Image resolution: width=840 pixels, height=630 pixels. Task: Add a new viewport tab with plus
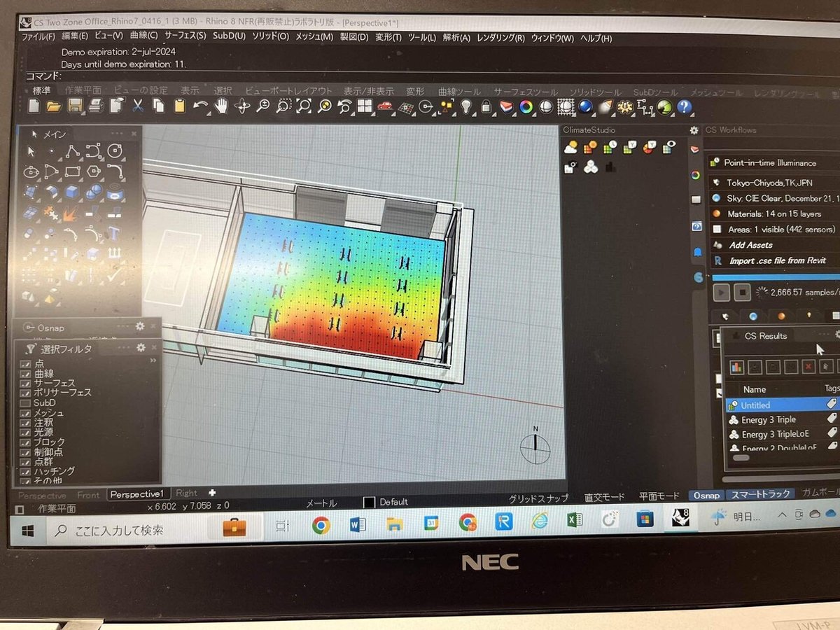tap(212, 493)
